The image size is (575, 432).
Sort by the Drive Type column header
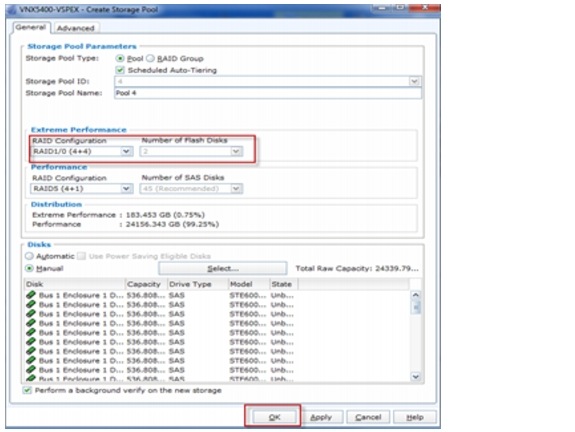(x=197, y=284)
